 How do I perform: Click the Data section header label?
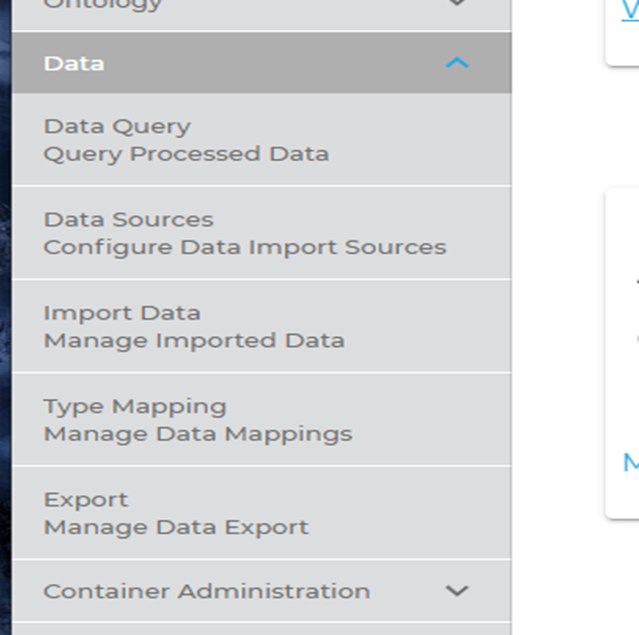coord(74,63)
